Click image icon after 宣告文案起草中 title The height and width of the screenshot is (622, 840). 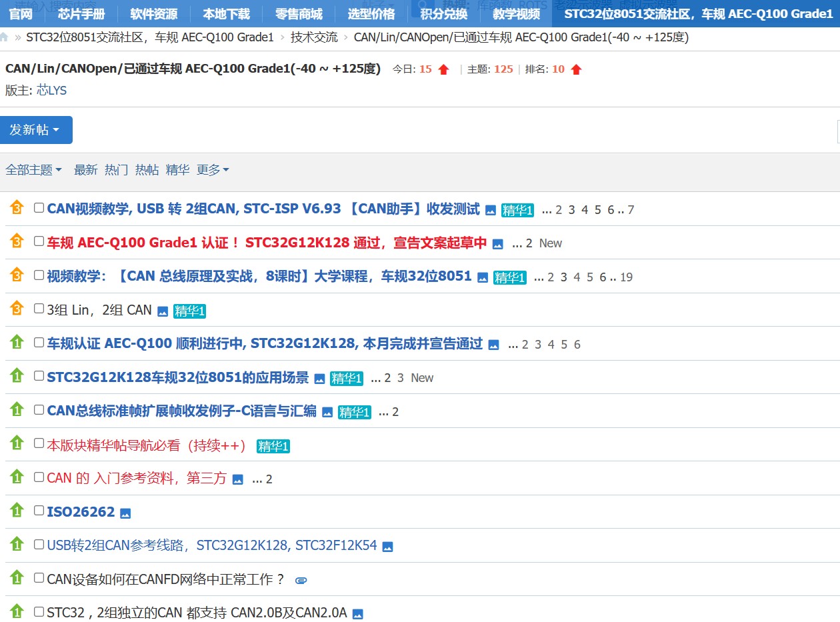coord(497,244)
